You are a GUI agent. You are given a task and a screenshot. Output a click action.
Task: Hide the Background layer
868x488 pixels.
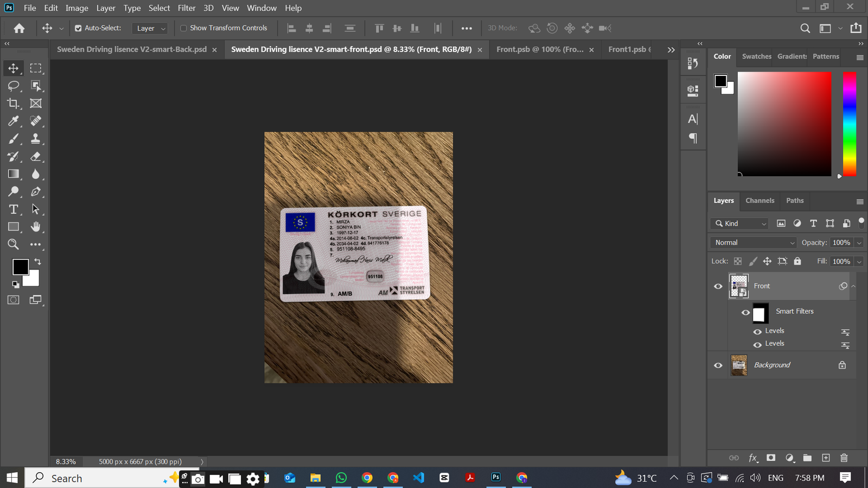pyautogui.click(x=718, y=365)
